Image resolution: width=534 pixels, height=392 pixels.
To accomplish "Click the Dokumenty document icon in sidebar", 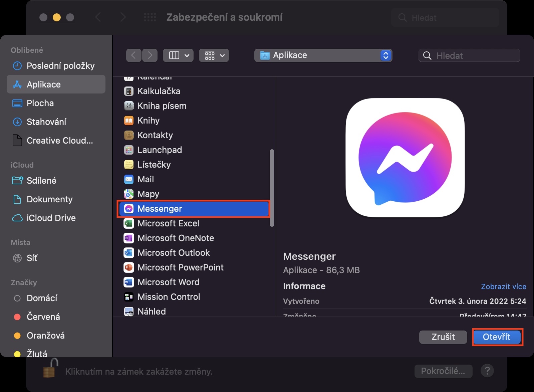I will (17, 199).
